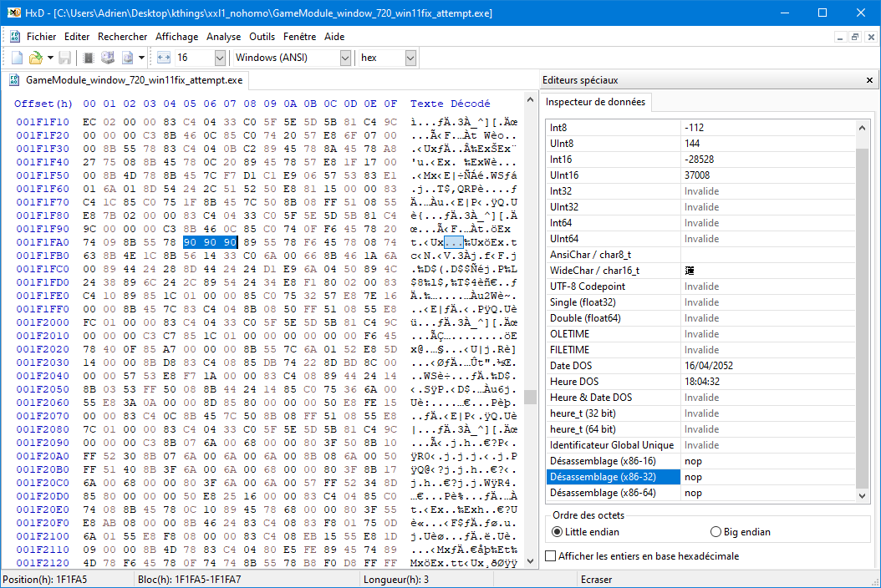Select Big endian byte order

click(741, 532)
